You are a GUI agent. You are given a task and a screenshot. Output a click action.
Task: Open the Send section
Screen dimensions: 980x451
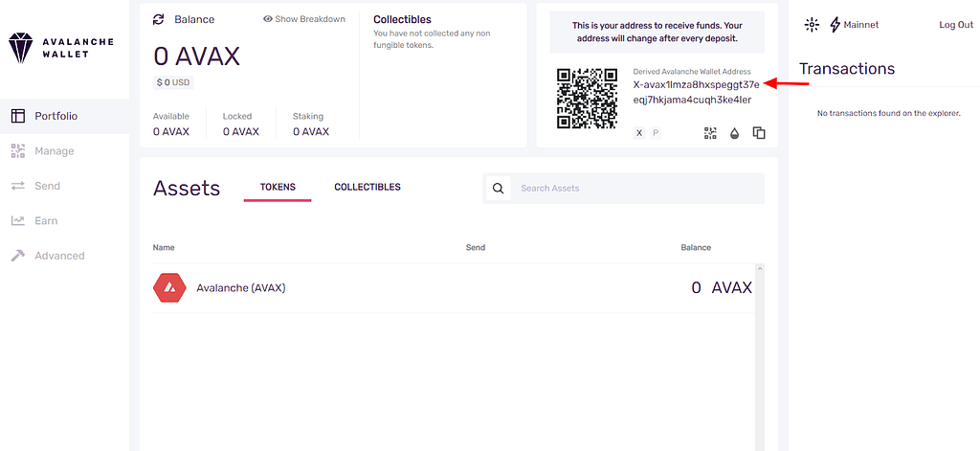pyautogui.click(x=64, y=186)
